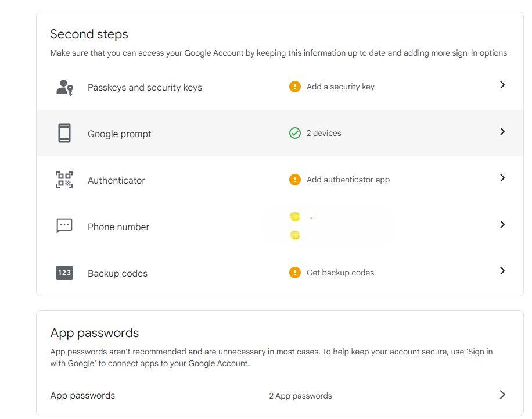Open the App passwords chevron arrow
Image resolution: width=532 pixels, height=419 pixels.
(502, 395)
